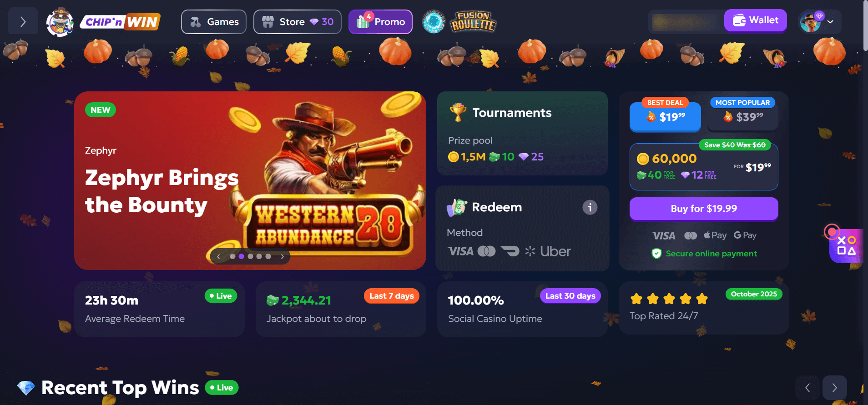Advance banner carousel with right arrow

click(283, 256)
